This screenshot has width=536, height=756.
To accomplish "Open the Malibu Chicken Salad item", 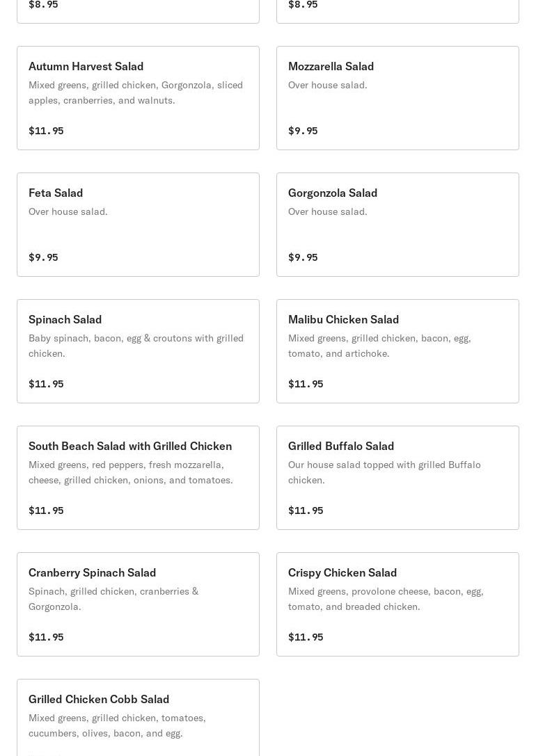I will click(x=397, y=351).
